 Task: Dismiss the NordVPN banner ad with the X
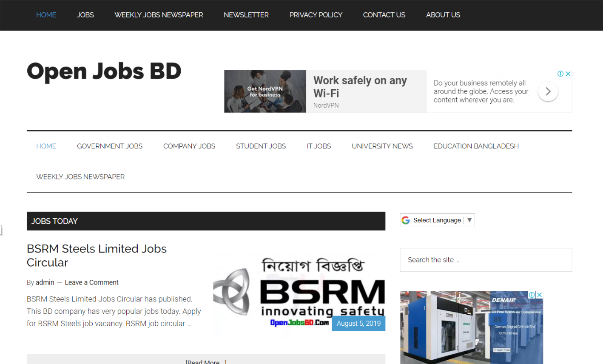pyautogui.click(x=569, y=74)
